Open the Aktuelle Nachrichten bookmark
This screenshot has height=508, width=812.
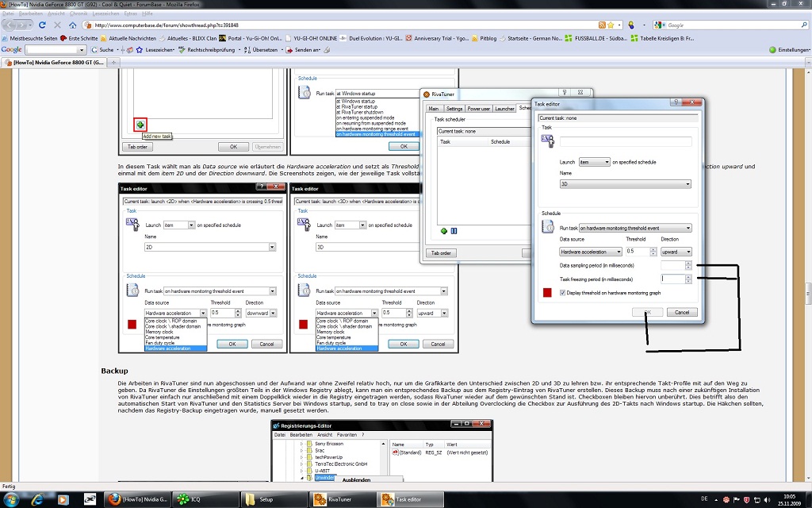pos(128,38)
